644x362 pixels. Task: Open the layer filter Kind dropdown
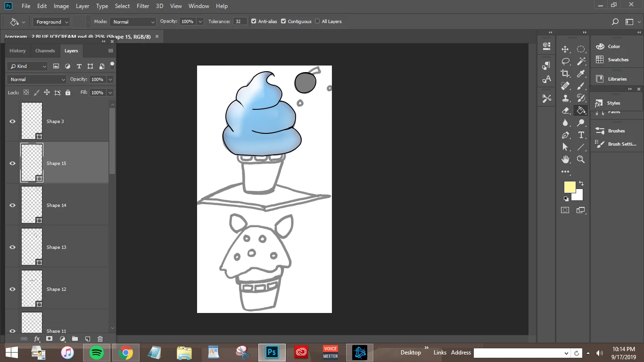pyautogui.click(x=27, y=66)
